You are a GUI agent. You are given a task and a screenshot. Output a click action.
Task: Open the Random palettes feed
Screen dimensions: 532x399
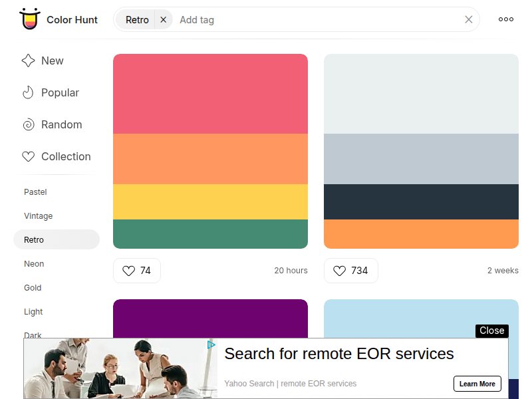click(x=61, y=124)
